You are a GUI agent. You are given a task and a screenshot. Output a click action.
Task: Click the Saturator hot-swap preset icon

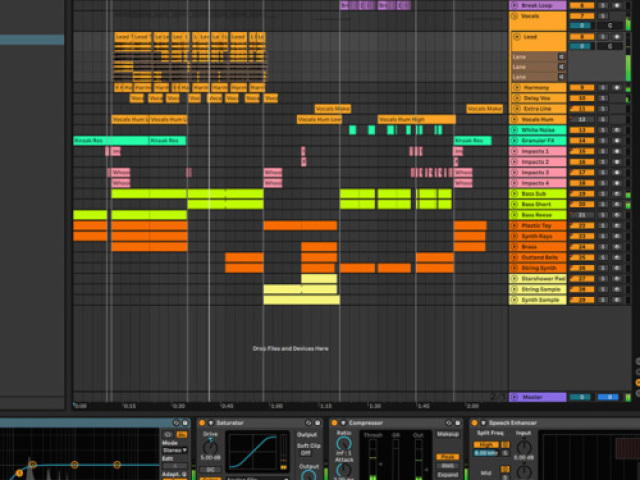(309, 423)
